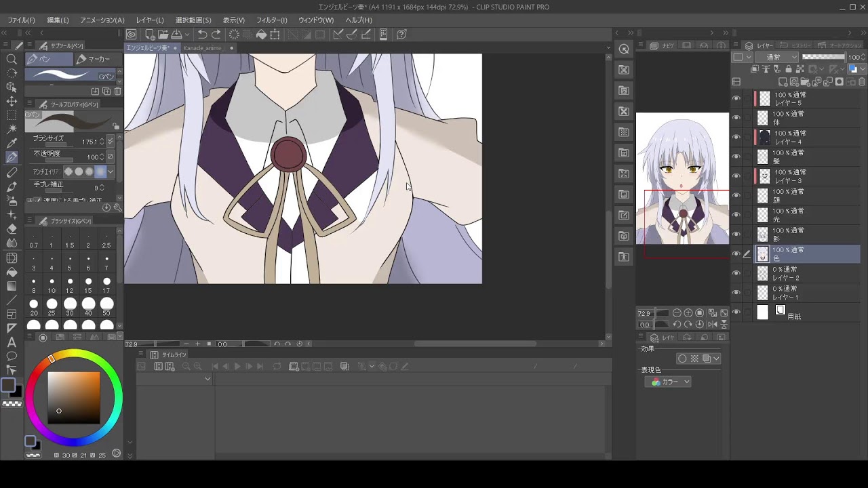Open the レイヤー(L) menu
This screenshot has height=488, width=868.
(x=150, y=20)
